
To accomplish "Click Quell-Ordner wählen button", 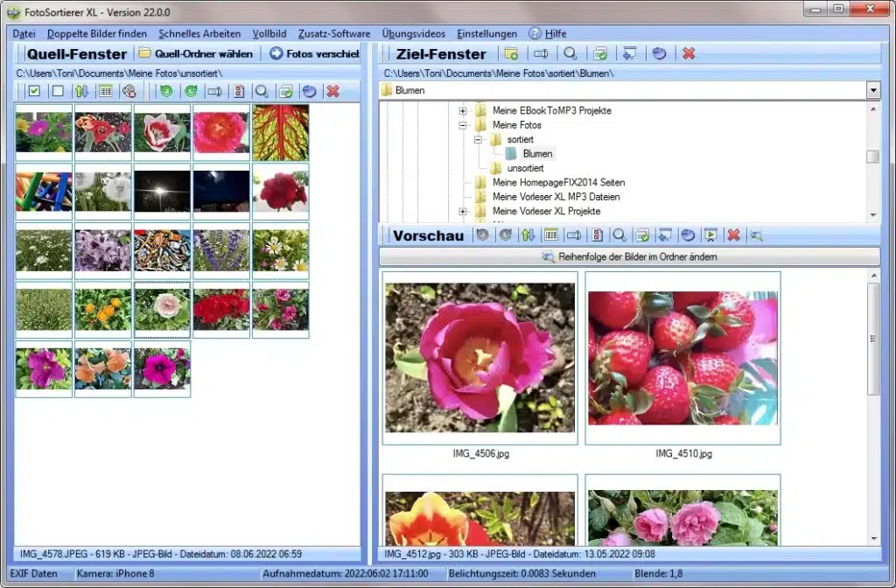I will [x=196, y=53].
